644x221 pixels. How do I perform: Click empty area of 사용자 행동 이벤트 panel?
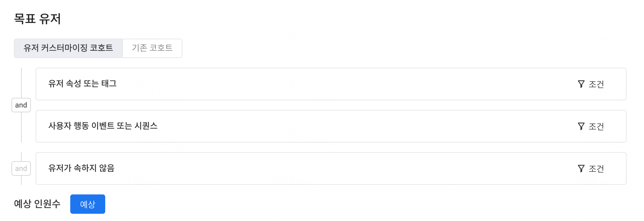(332, 126)
